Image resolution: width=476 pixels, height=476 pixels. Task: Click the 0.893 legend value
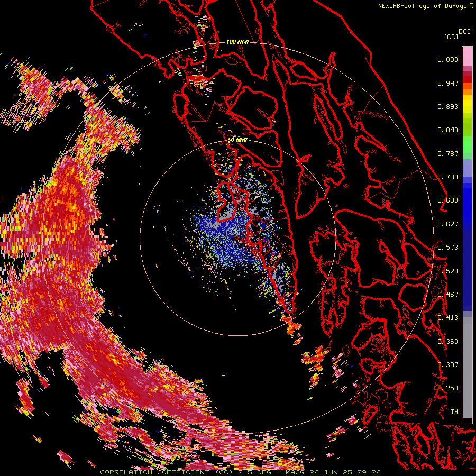point(448,106)
